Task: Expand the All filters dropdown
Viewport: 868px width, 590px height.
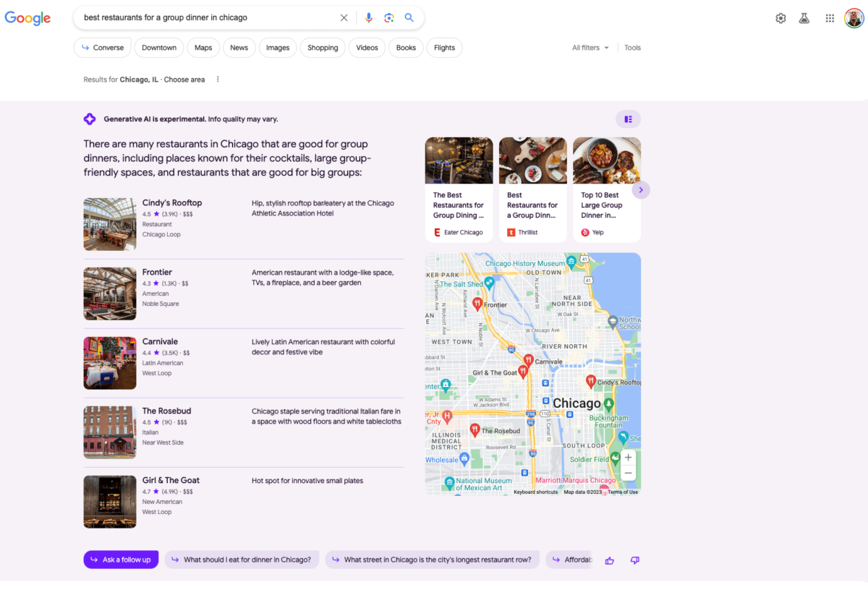Action: coord(590,48)
